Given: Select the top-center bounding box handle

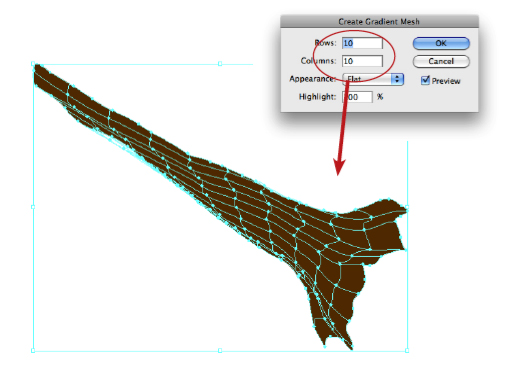Looking at the screenshot, I should (220, 63).
